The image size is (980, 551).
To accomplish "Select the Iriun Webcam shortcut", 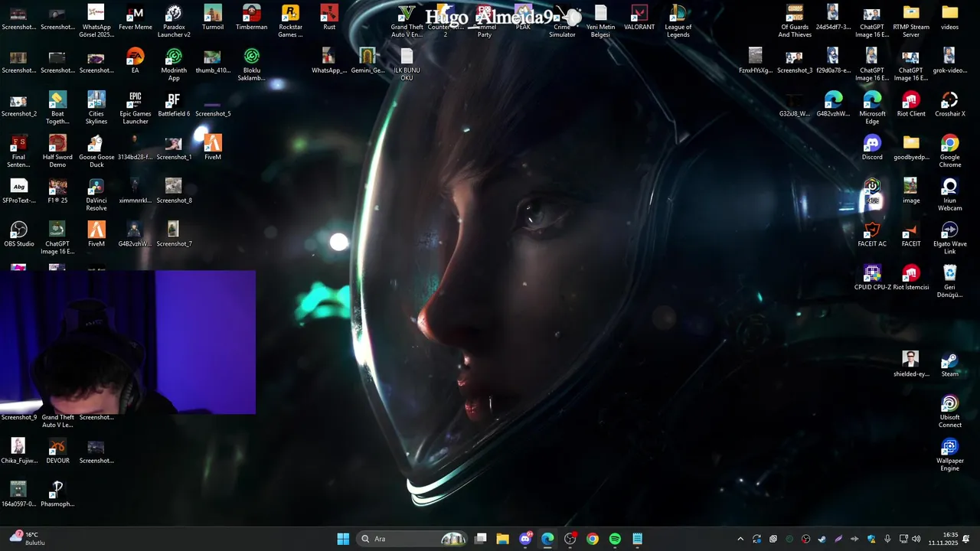I will 950,195.
